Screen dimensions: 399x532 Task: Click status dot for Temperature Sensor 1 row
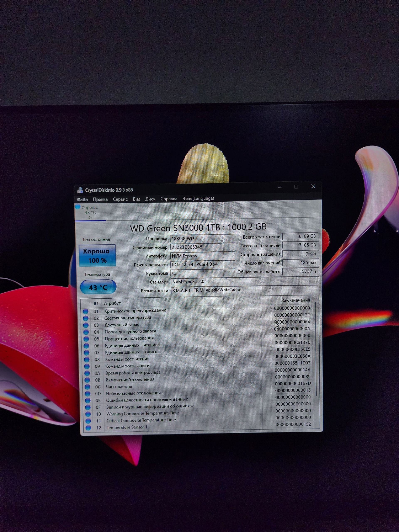pyautogui.click(x=88, y=428)
